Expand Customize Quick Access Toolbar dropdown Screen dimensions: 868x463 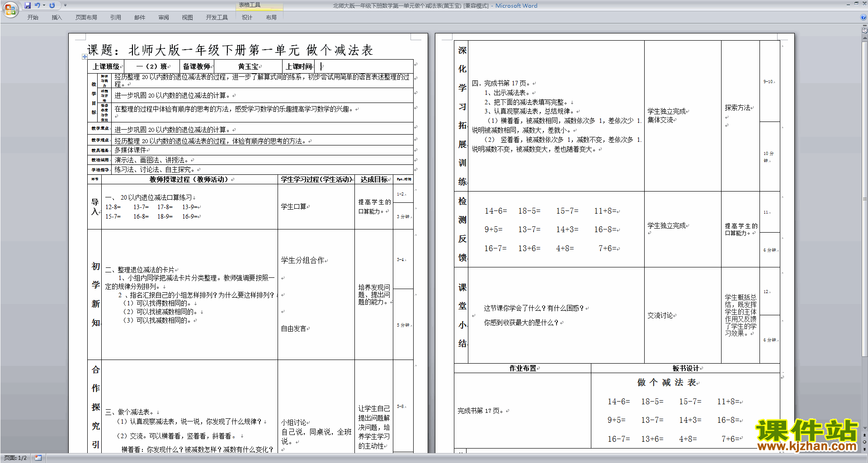[x=65, y=5]
